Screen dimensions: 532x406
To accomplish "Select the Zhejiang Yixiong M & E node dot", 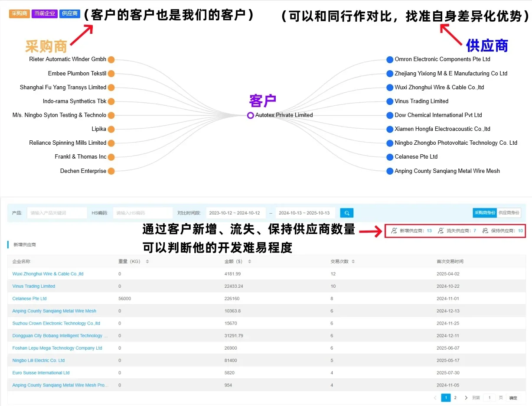I will 390,74.
